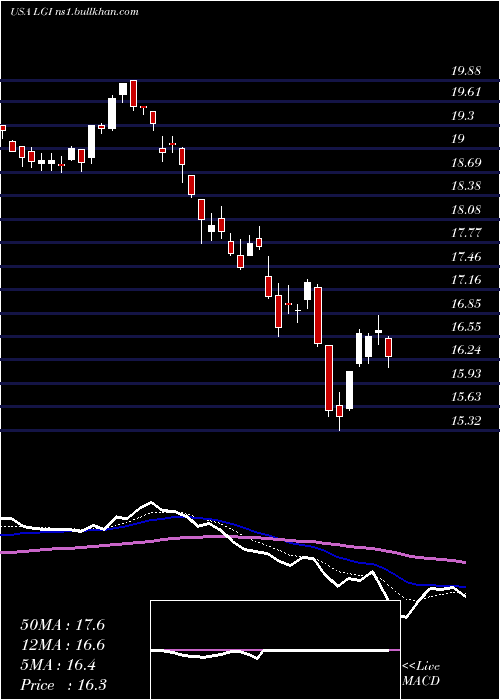
Task: Click the 16.55 price level label
Action: point(466,326)
